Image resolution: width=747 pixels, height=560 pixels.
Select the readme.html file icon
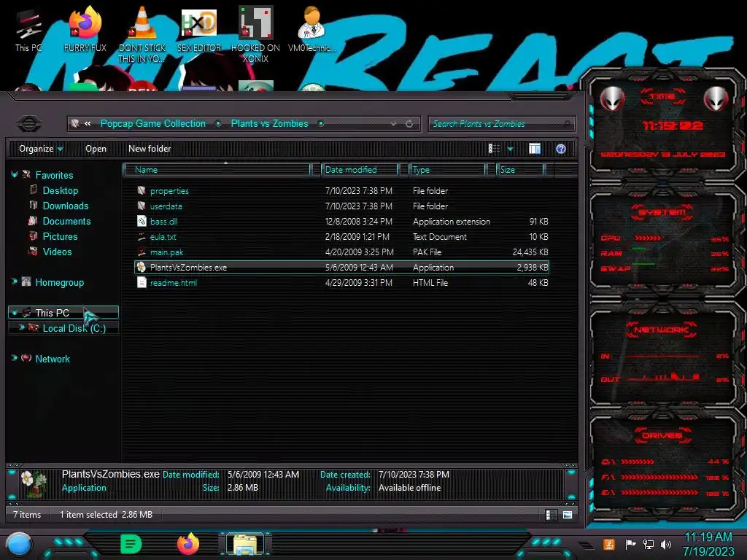(x=142, y=282)
